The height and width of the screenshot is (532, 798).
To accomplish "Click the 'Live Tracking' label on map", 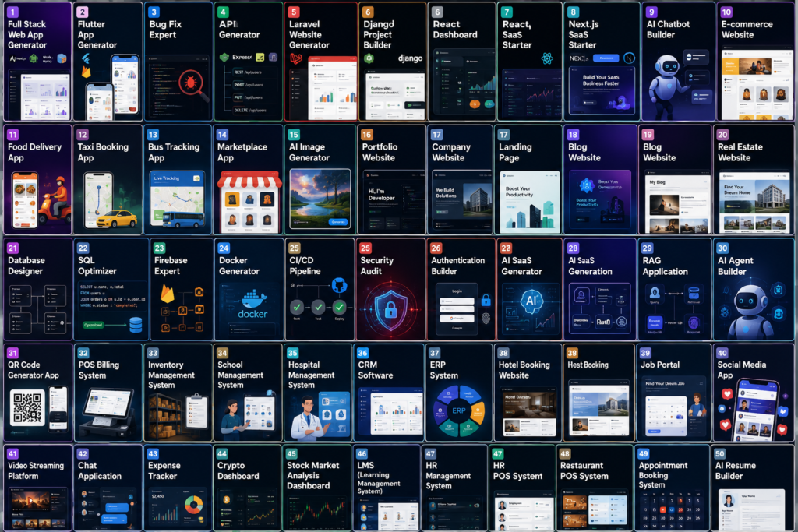I will [167, 178].
